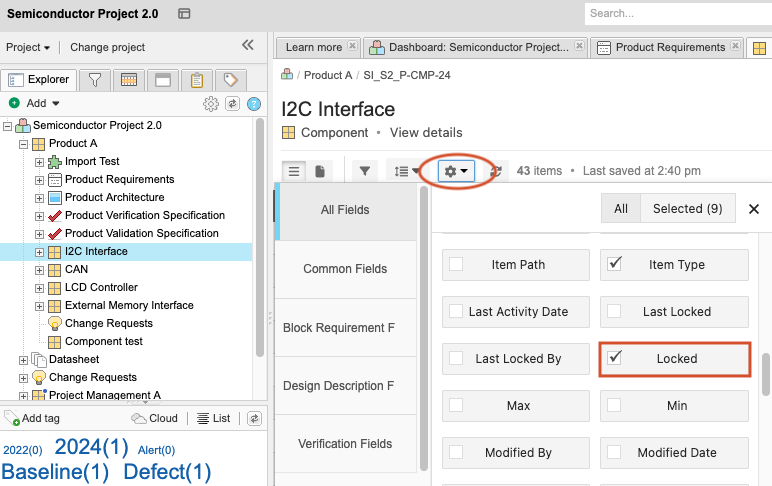
Task: Open the Releases calendar tab icon
Action: [x=129, y=80]
